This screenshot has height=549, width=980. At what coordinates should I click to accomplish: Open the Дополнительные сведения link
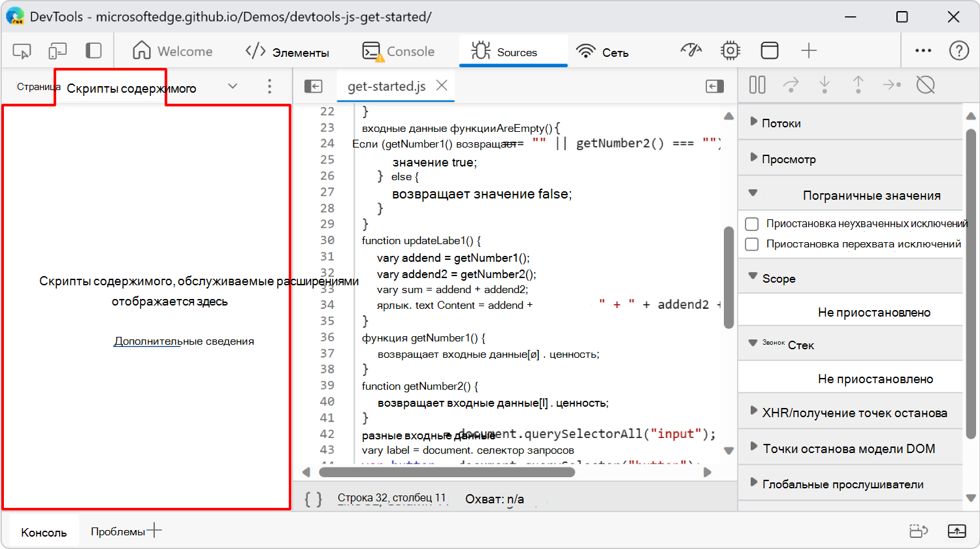[184, 341]
